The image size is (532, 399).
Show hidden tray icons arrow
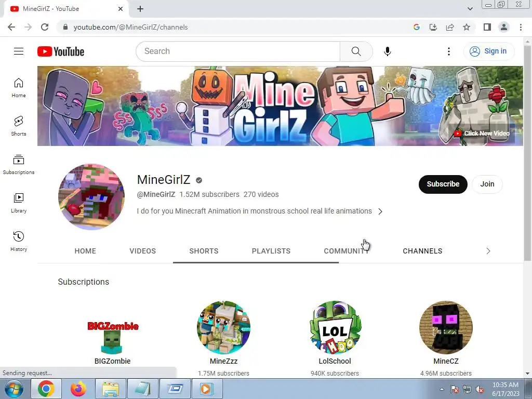pyautogui.click(x=442, y=390)
